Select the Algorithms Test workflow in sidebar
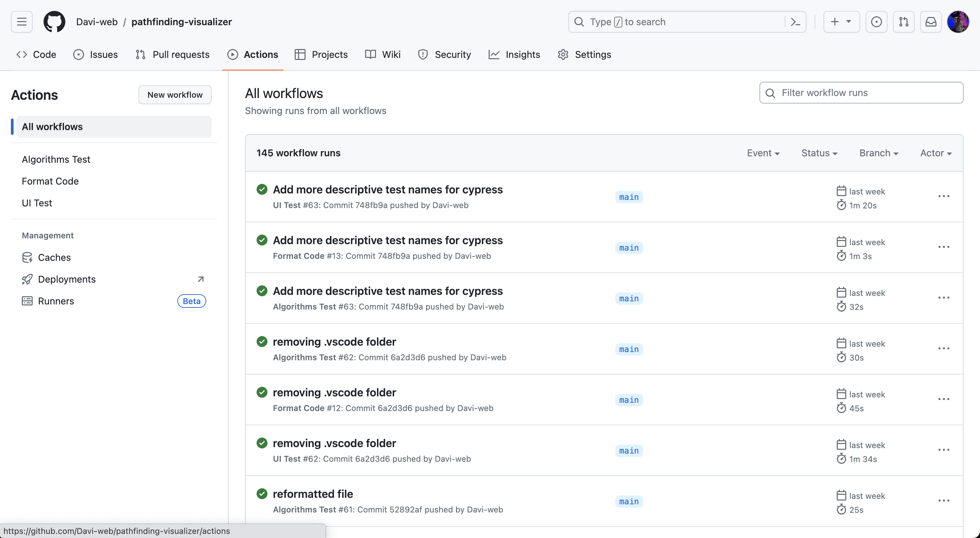 point(55,160)
